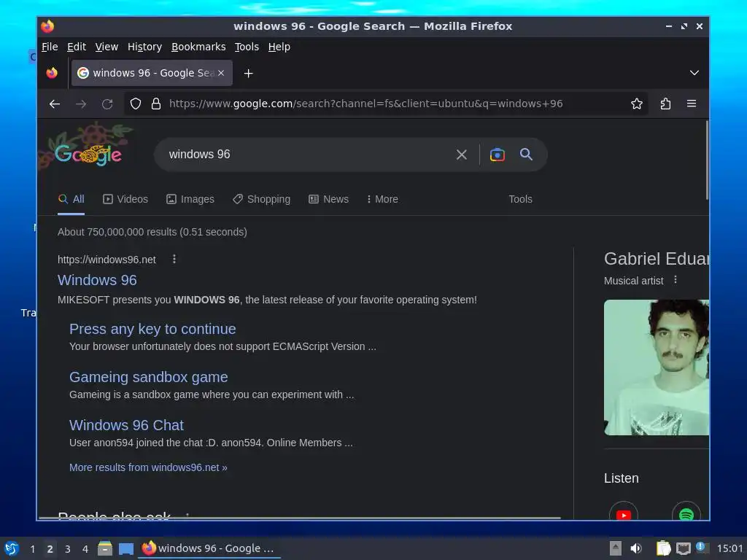Open the Windows 96 Chat link

126,425
